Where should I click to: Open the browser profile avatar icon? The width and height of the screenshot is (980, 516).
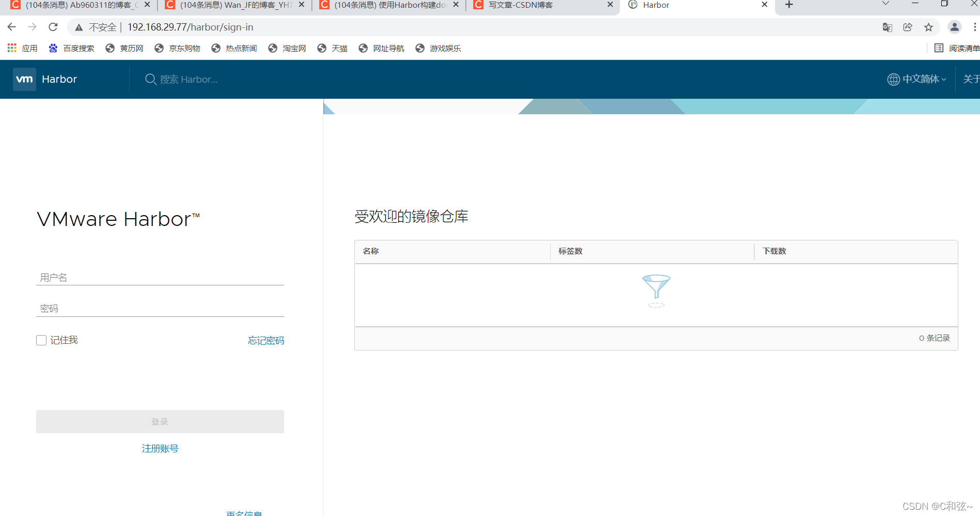(954, 27)
